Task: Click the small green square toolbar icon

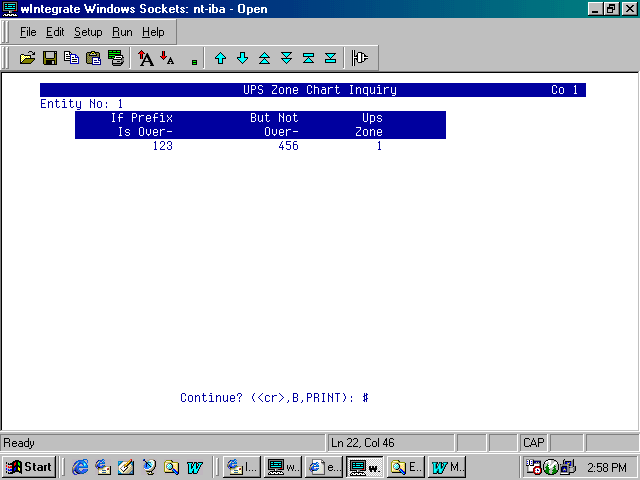Action: [x=194, y=62]
